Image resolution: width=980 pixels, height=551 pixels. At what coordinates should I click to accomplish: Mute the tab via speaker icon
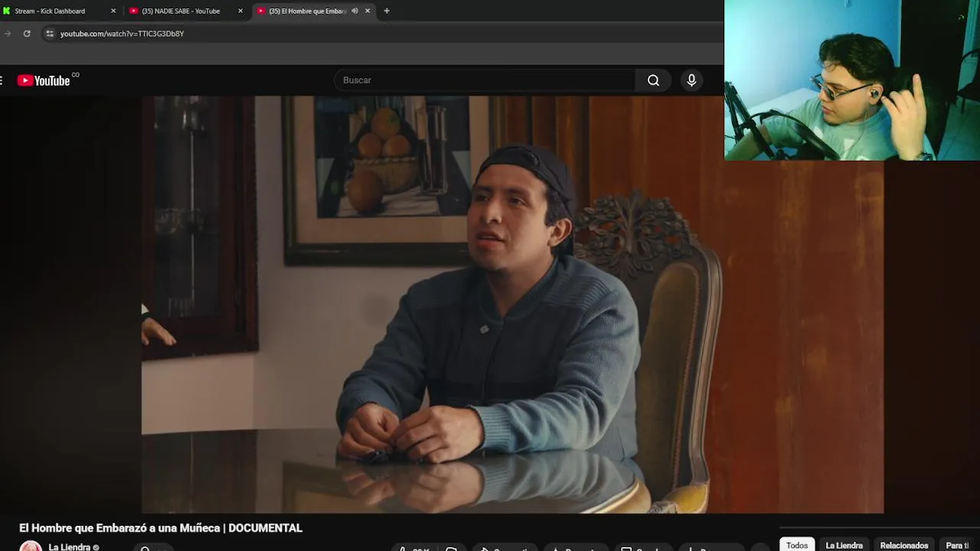pos(354,11)
